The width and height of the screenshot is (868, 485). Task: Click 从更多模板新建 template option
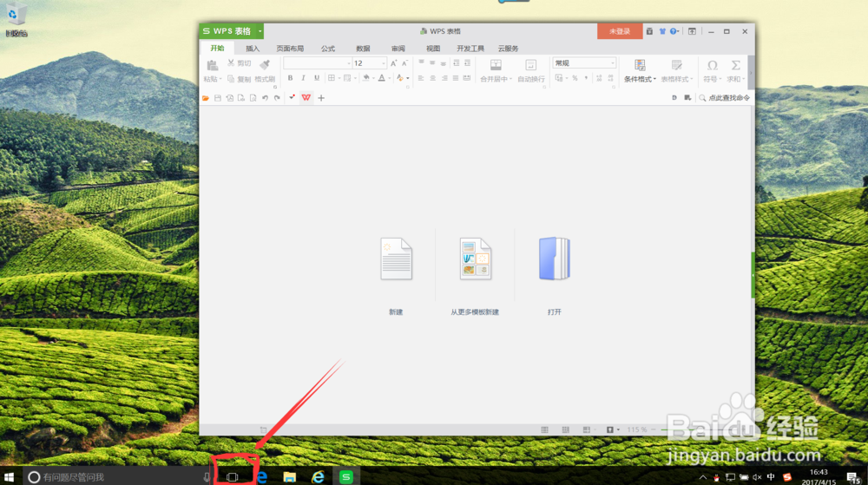[x=475, y=276]
